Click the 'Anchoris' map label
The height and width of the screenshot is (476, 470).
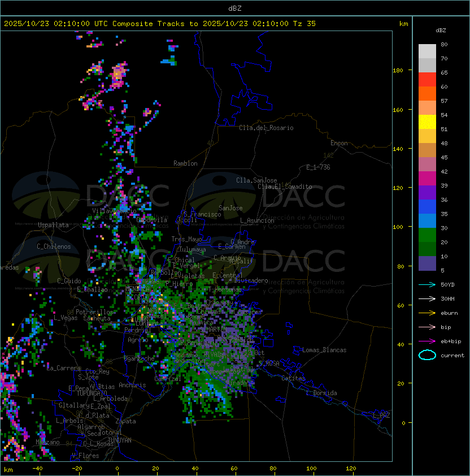(x=132, y=385)
